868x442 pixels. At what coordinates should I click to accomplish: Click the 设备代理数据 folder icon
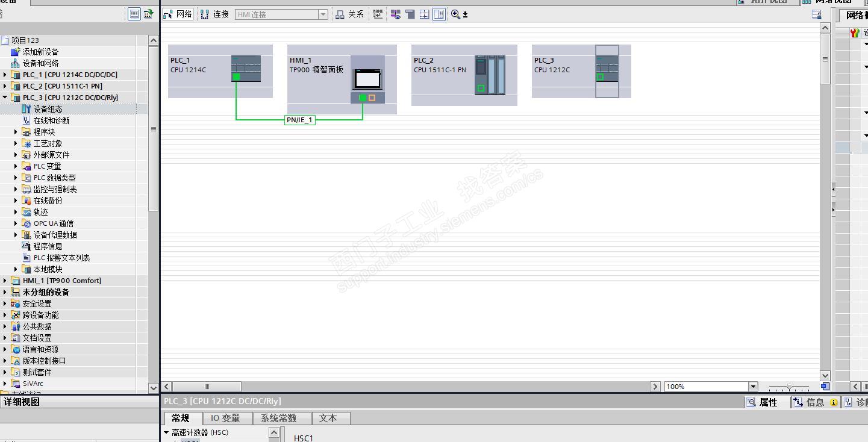pyautogui.click(x=27, y=235)
